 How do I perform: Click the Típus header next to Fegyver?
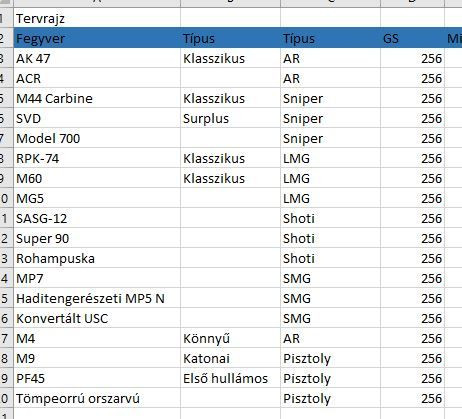click(x=230, y=38)
